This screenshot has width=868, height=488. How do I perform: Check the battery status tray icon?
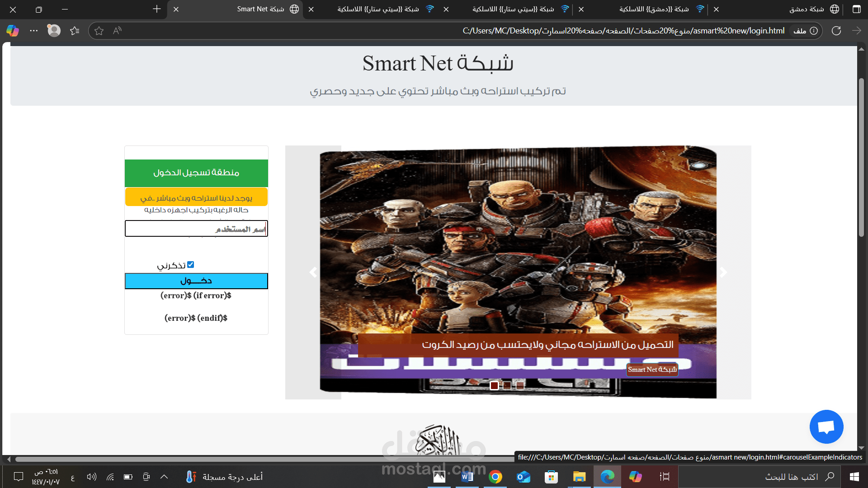coord(128,477)
